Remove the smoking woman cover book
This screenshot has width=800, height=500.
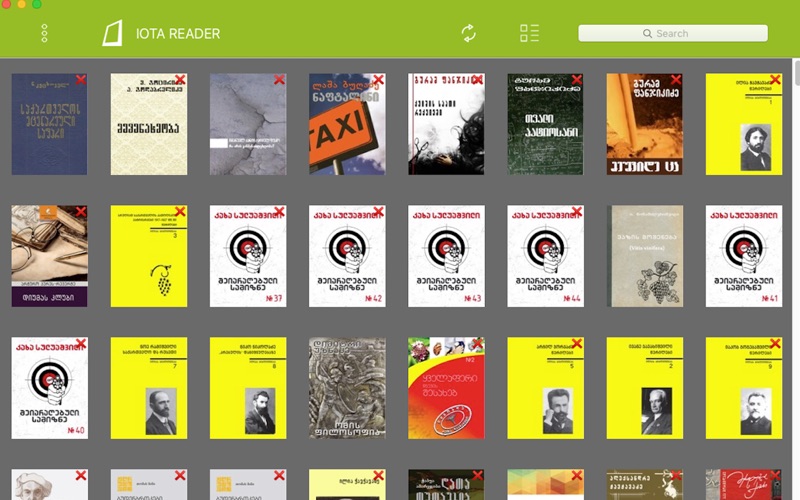[478, 80]
